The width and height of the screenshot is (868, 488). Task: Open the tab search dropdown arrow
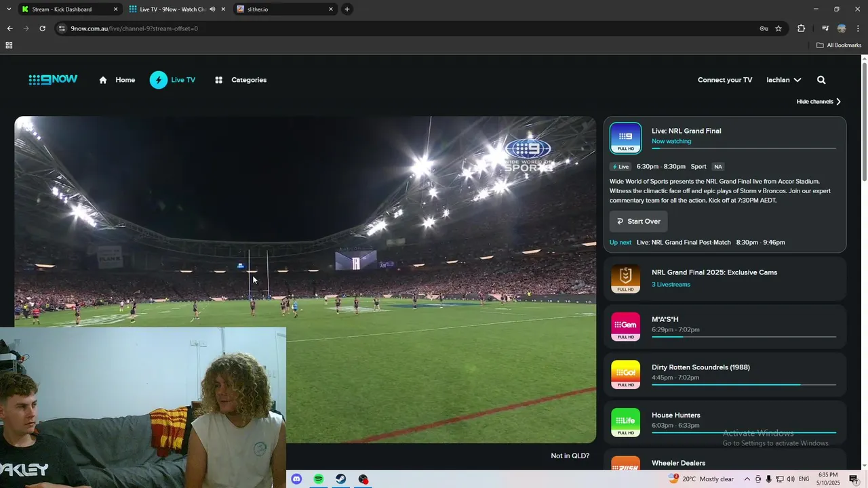click(9, 9)
